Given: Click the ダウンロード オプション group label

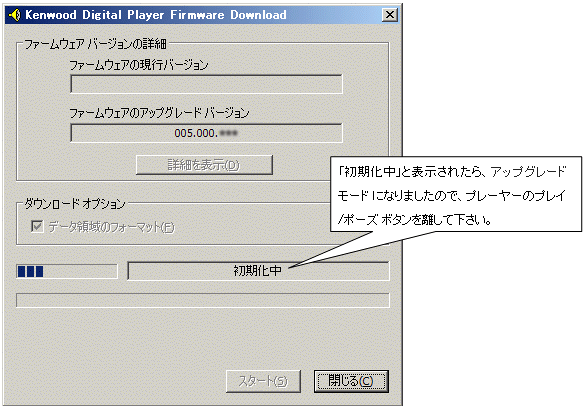Looking at the screenshot, I should pyautogui.click(x=75, y=204).
